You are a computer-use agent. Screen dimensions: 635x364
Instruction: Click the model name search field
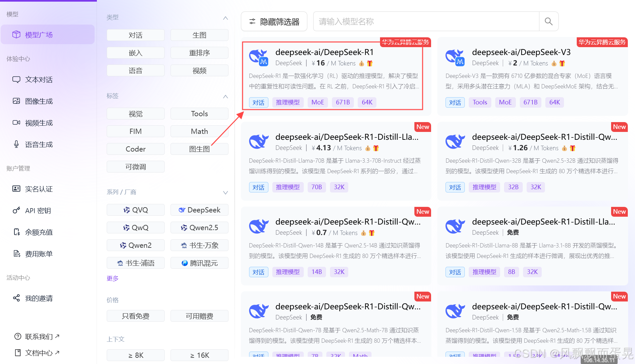pyautogui.click(x=426, y=22)
